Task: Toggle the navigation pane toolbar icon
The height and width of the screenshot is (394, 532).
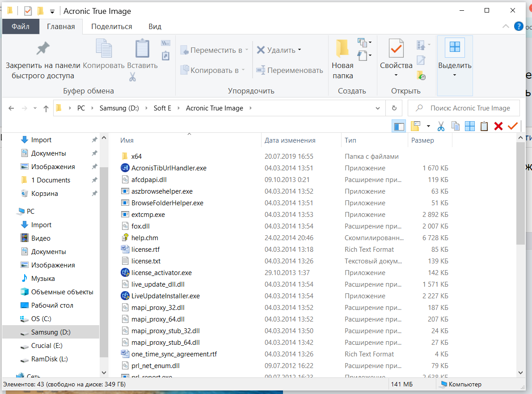Action: point(399,127)
